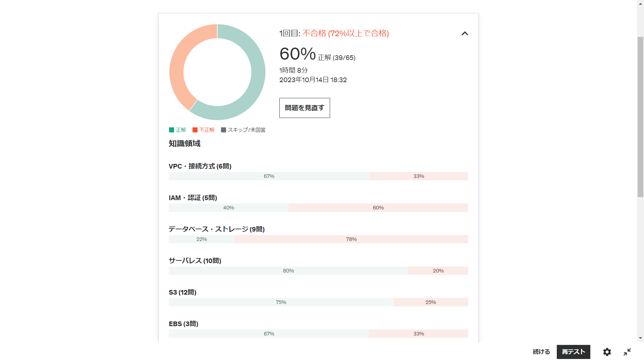The image size is (644, 362).
Task: Collapse the 1回目 results card with the chevron
Action: point(465,34)
